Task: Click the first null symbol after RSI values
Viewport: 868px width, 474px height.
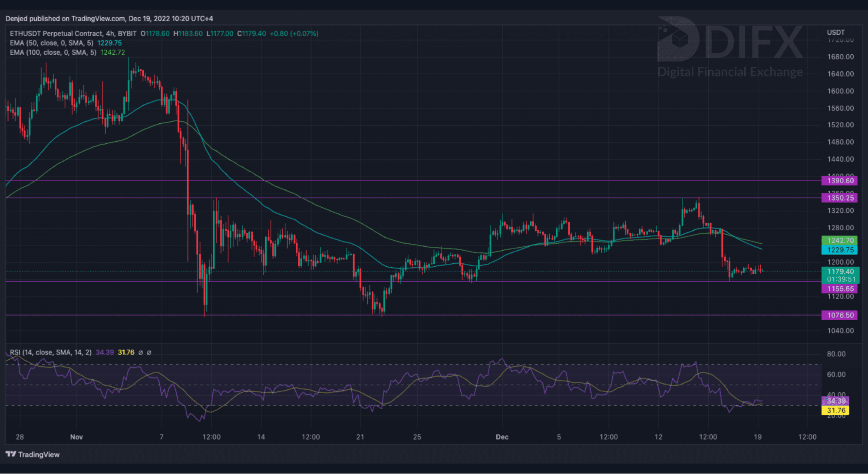Action: [141, 352]
